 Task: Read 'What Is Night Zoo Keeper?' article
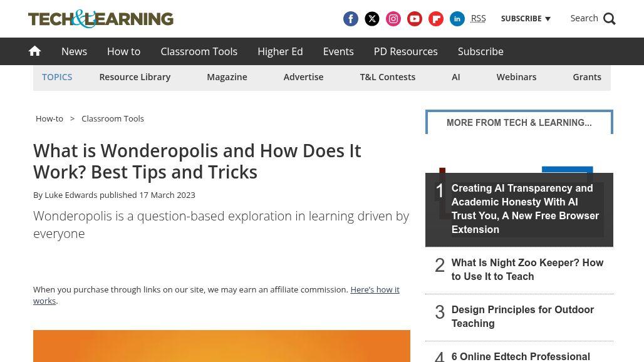(x=527, y=270)
